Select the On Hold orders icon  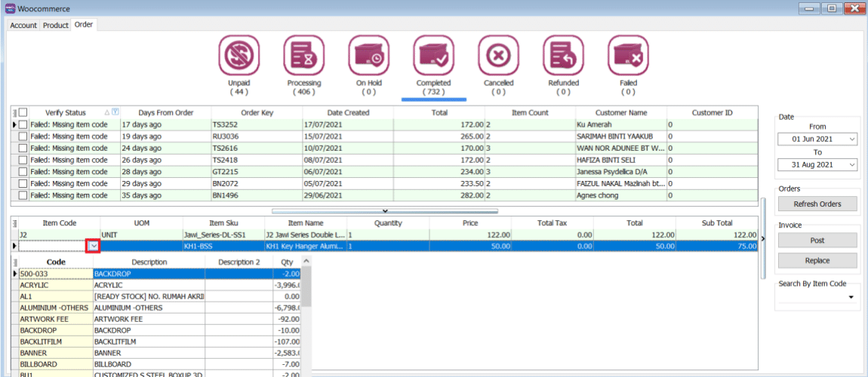368,56
